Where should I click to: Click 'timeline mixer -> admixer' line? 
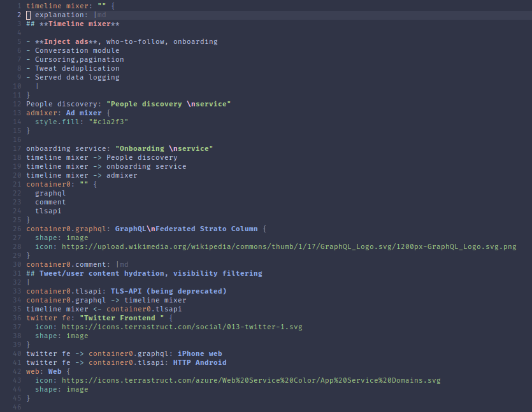point(82,175)
